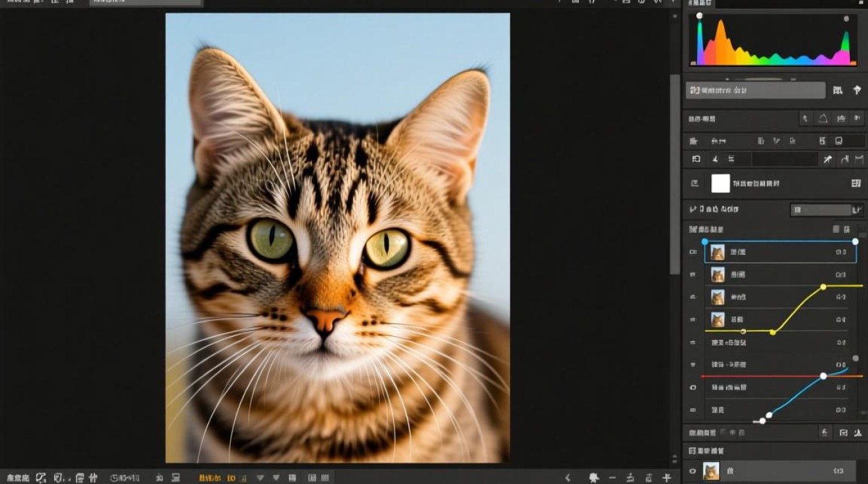Toggle the eye icon on the seventh layer row
Screen dimensions: 868x484
693,387
